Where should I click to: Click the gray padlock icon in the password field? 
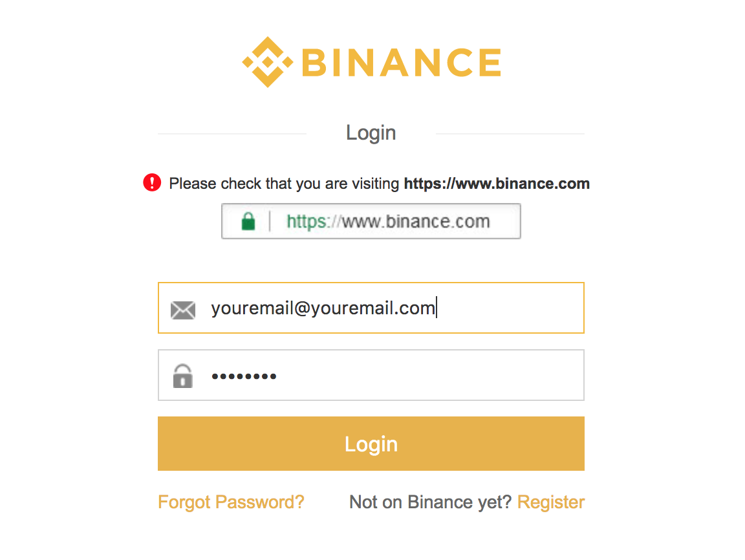(183, 376)
